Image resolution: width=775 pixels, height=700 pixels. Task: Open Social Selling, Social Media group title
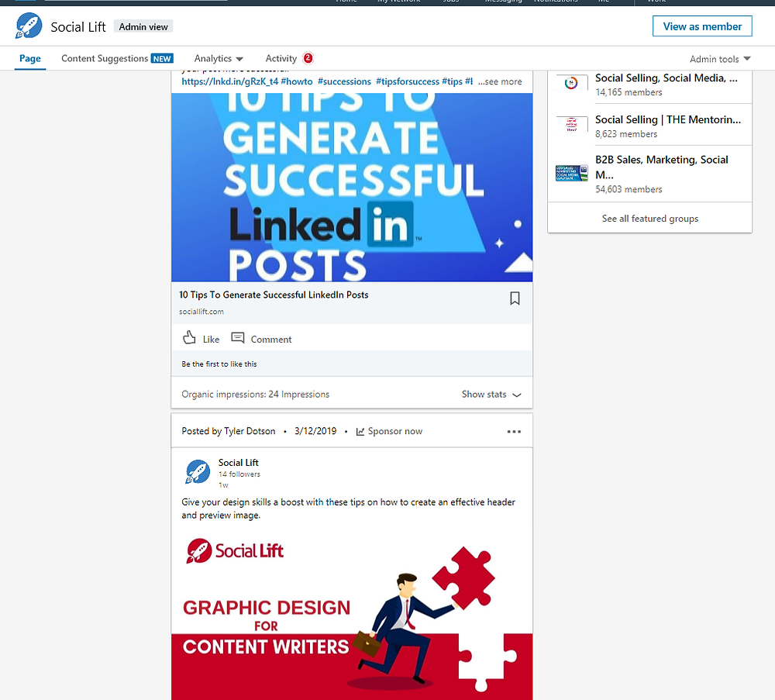click(x=666, y=78)
